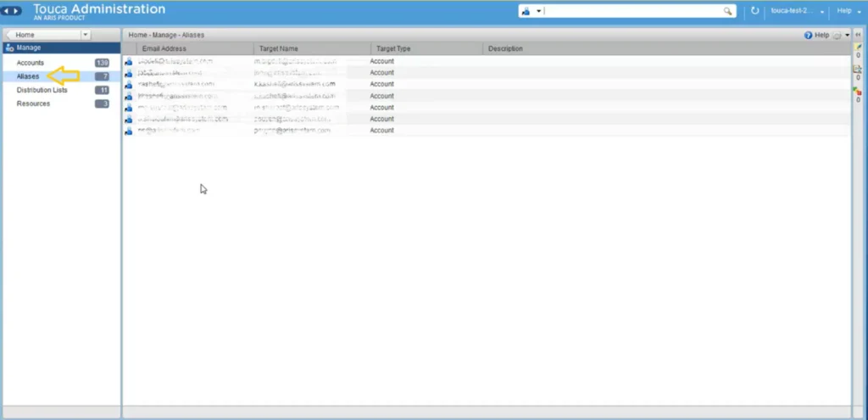Sort by Target Type column
This screenshot has height=420, width=868.
point(427,48)
